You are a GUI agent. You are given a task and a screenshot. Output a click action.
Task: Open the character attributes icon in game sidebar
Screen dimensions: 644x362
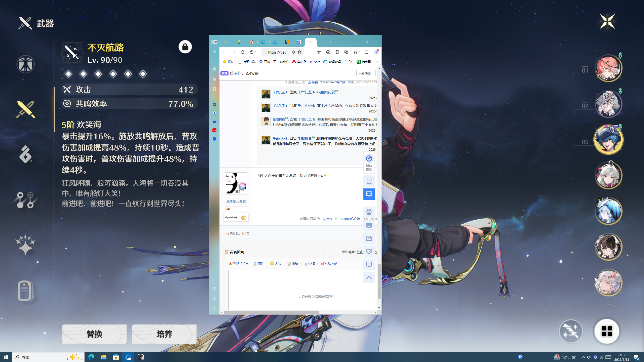25,64
